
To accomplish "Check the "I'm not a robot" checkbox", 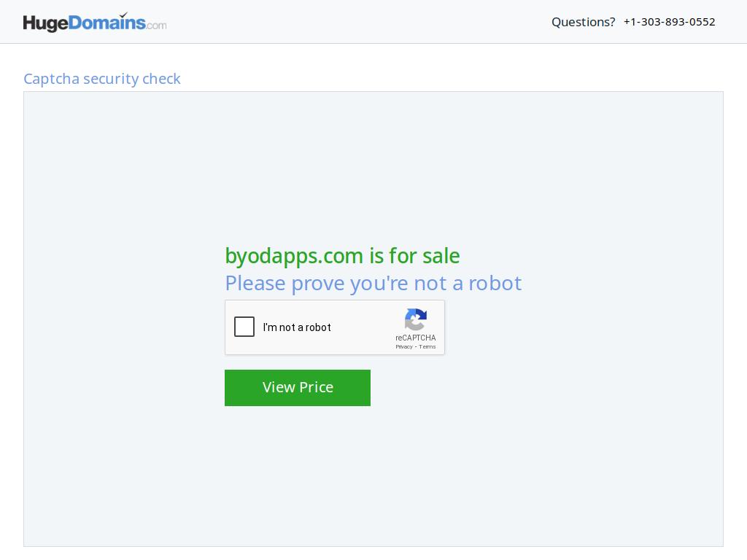I will [244, 327].
